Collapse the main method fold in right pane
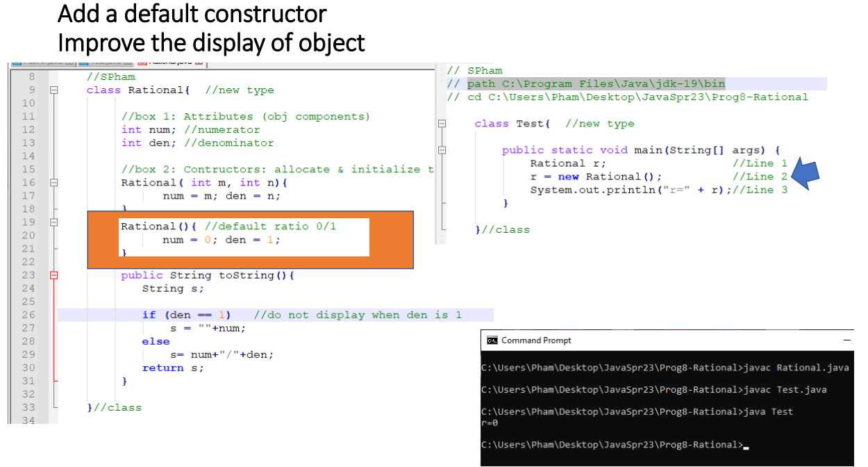Image resolution: width=868 pixels, height=467 pixels. tap(442, 149)
